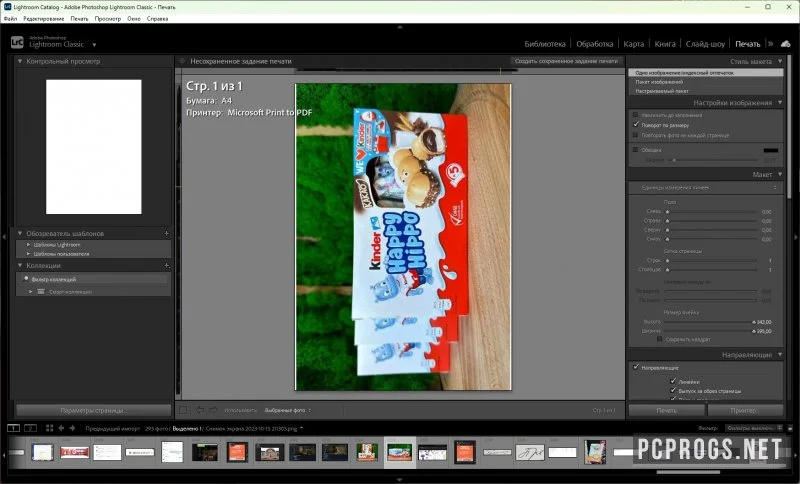Viewport: 800px width, 484px height.
Task: Open the Печать menu
Action: 79,18
